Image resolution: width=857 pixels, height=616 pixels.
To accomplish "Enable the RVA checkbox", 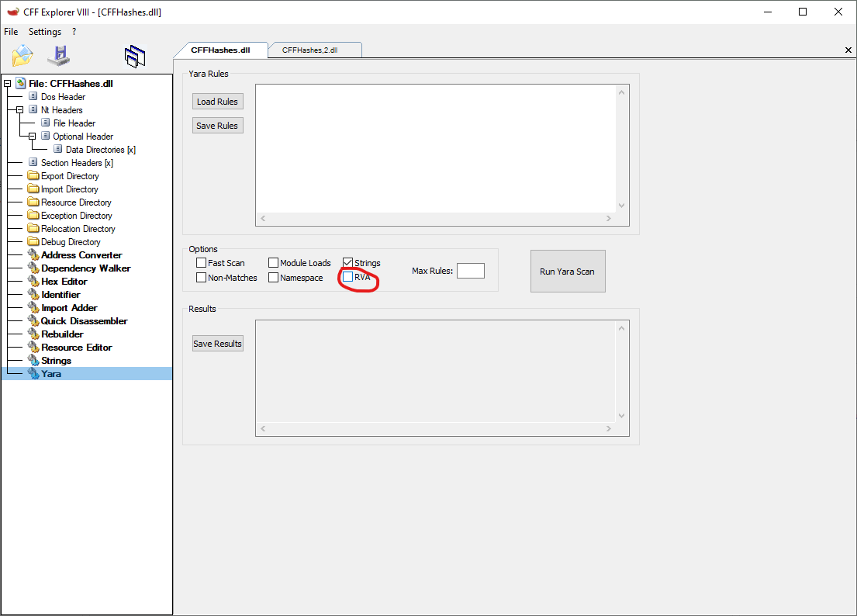I will tap(347, 277).
